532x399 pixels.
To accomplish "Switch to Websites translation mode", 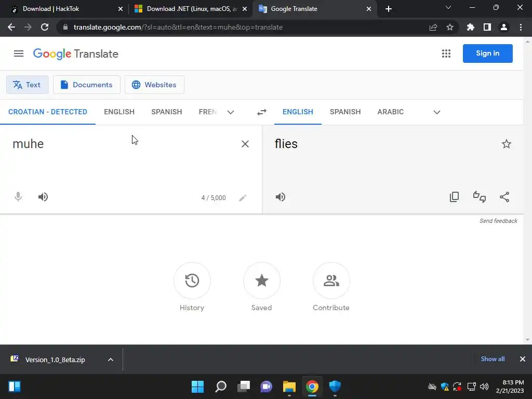I will (x=154, y=85).
